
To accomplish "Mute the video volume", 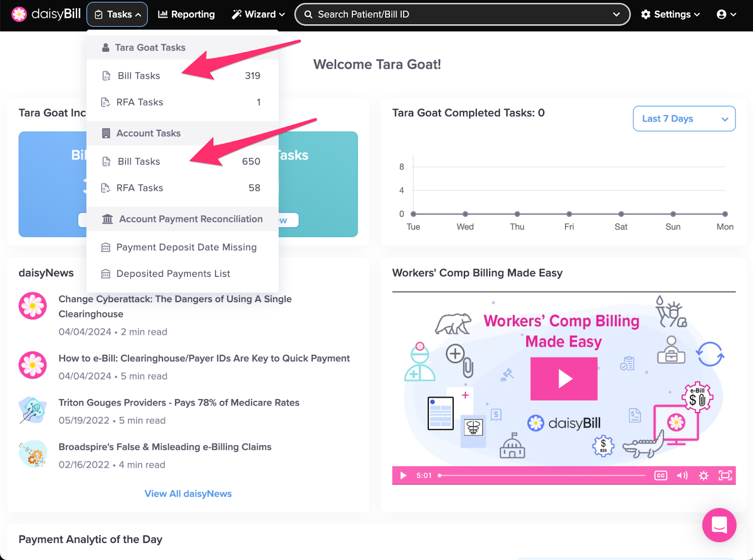I will click(682, 476).
